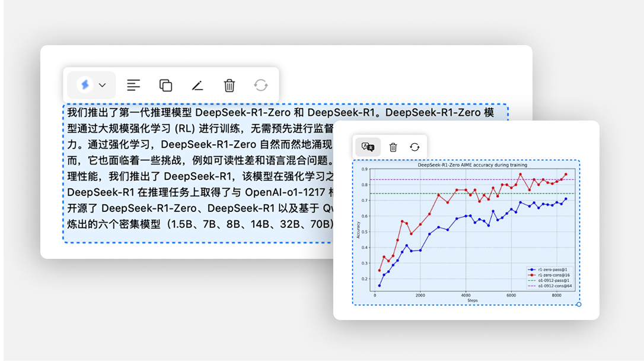The height and width of the screenshot is (361, 644).
Task: Expand the model dropdown chevron
Action: point(102,85)
